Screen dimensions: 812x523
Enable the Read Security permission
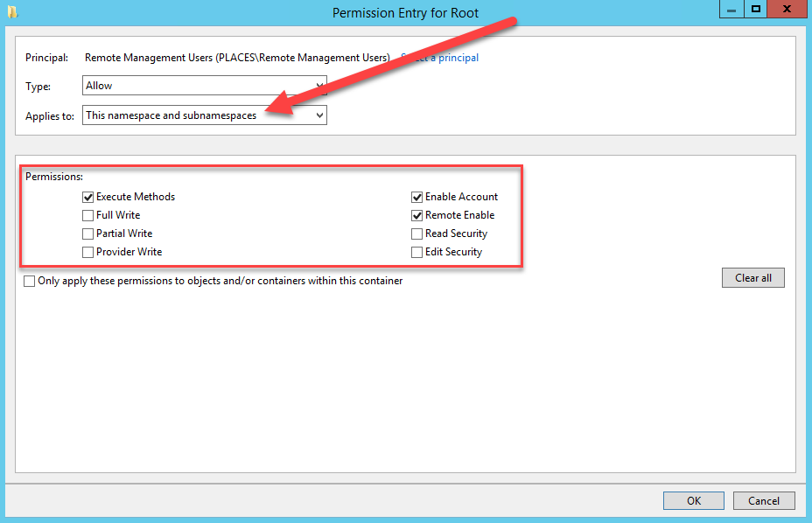(417, 233)
